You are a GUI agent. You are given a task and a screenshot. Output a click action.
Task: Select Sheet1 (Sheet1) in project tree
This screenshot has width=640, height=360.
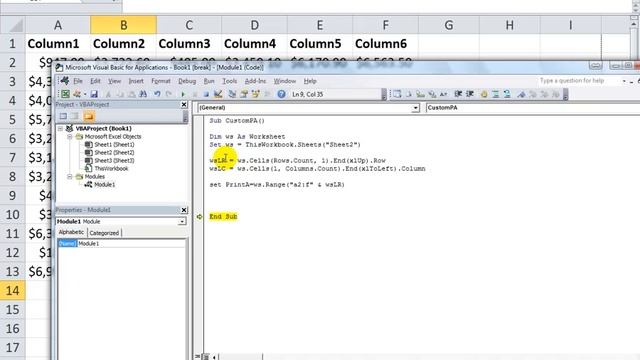[114, 144]
